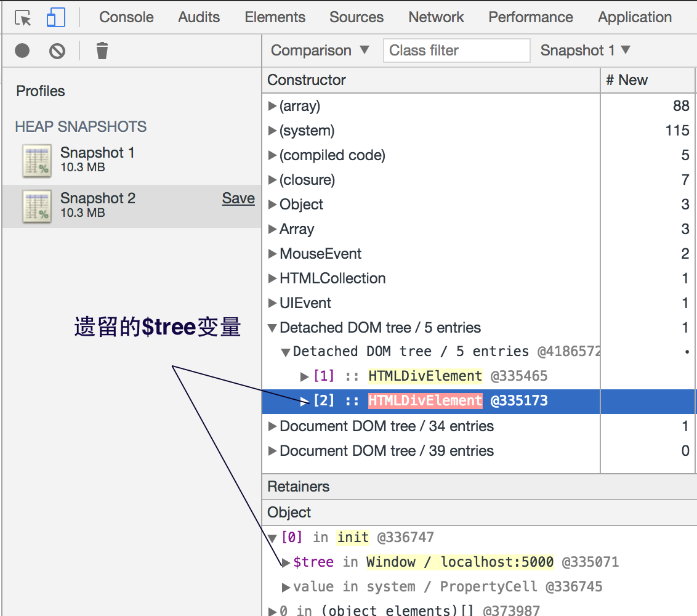697x616 pixels.
Task: Expand the MouseEvent row
Action: [272, 254]
